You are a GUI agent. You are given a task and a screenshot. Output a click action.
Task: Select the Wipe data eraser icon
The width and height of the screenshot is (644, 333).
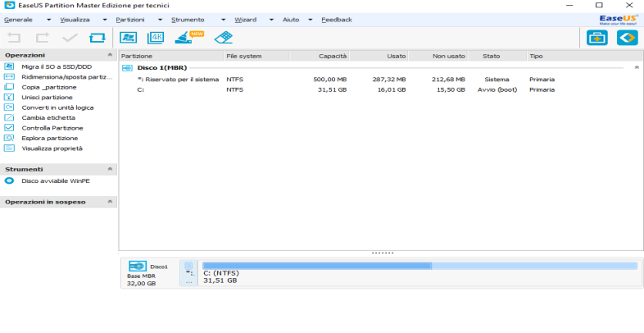(224, 38)
